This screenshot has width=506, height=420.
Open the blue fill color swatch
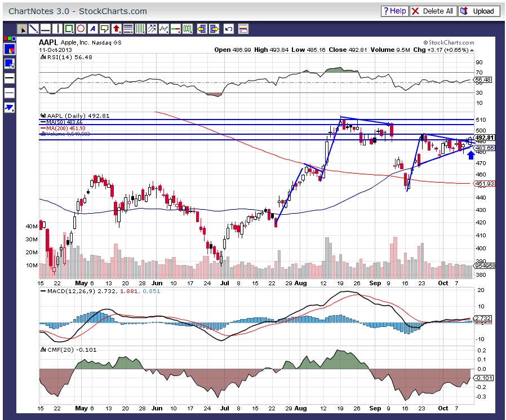click(10, 50)
